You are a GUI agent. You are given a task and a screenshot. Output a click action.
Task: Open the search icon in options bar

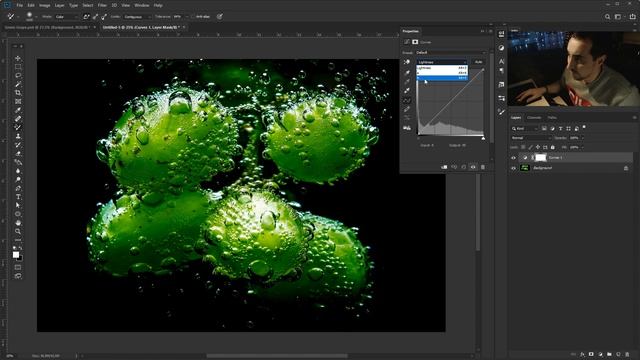click(607, 17)
